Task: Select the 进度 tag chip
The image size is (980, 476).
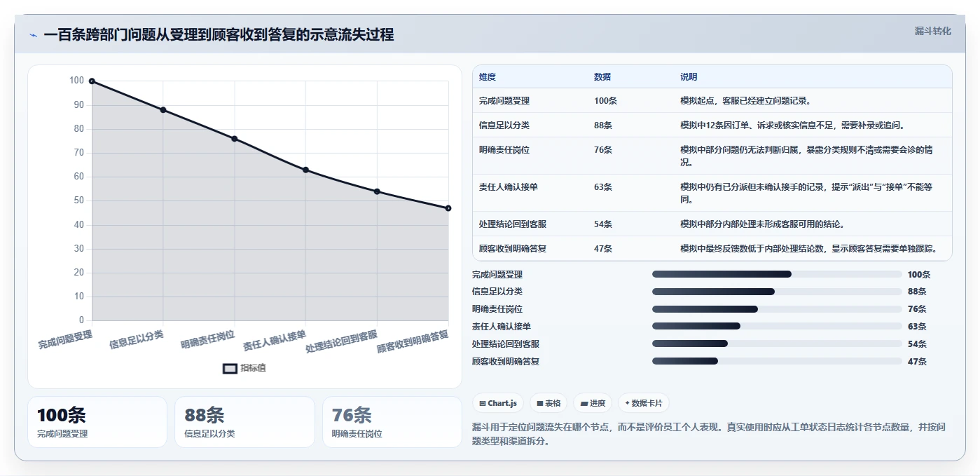Action: [593, 403]
